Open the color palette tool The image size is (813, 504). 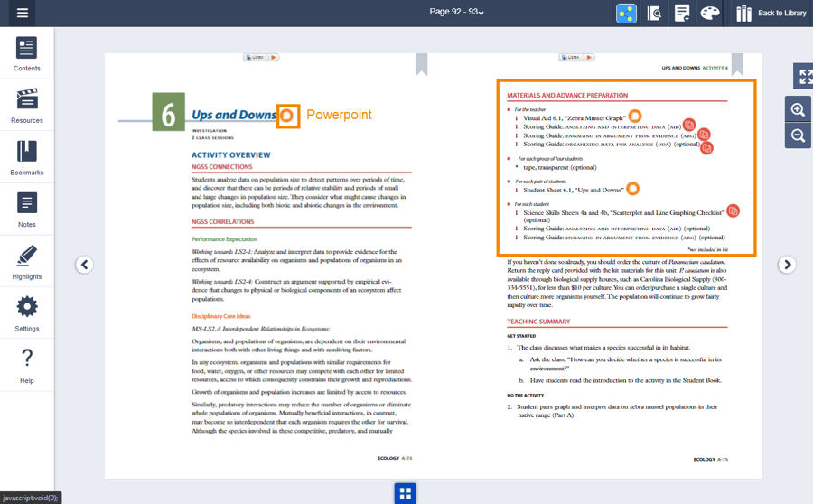click(x=710, y=13)
